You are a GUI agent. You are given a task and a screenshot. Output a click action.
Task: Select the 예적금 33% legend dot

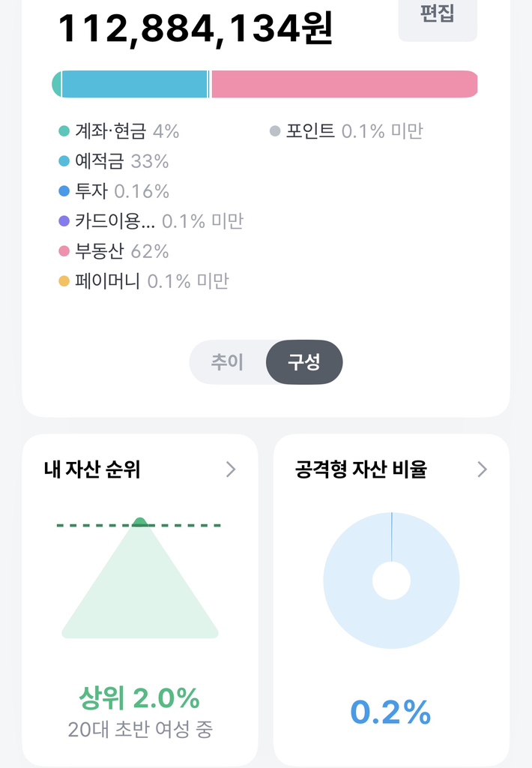64,162
